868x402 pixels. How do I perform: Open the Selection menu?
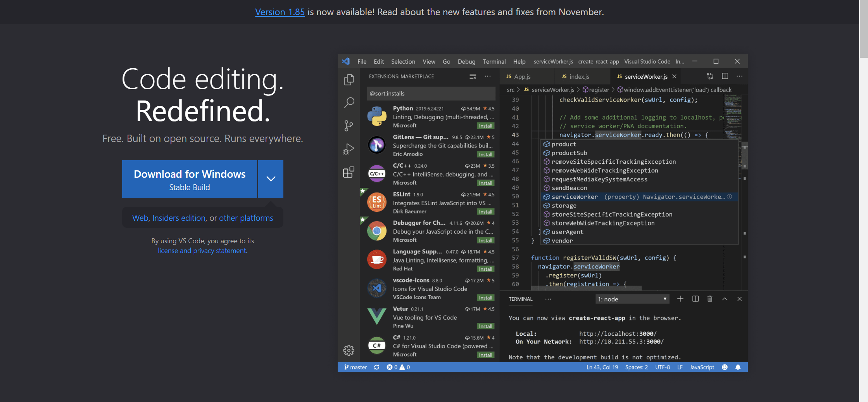403,61
